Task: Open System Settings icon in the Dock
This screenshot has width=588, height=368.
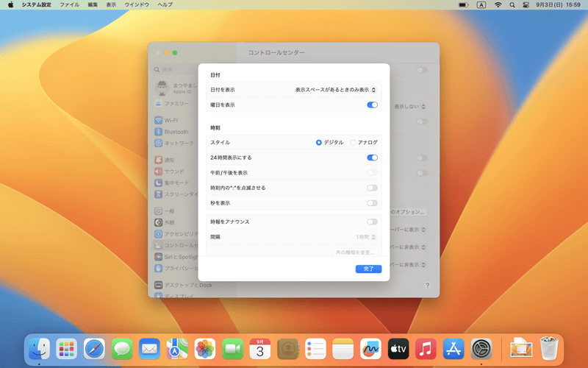Action: pos(481,349)
